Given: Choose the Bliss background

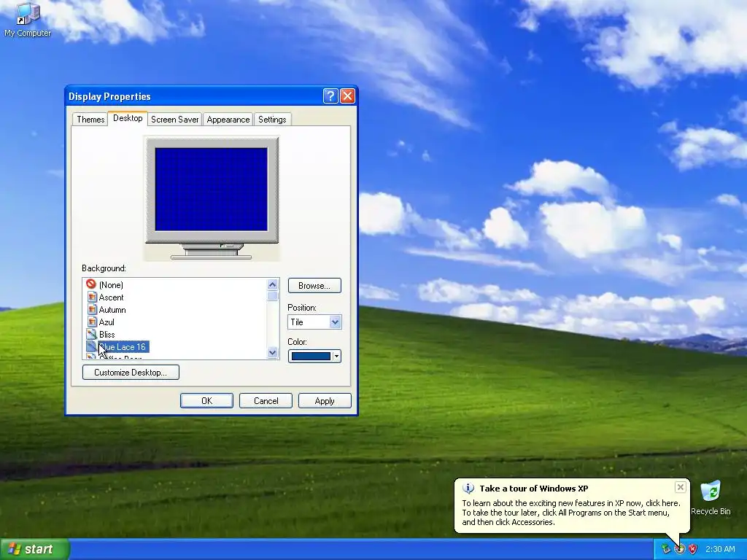Looking at the screenshot, I should tap(107, 334).
